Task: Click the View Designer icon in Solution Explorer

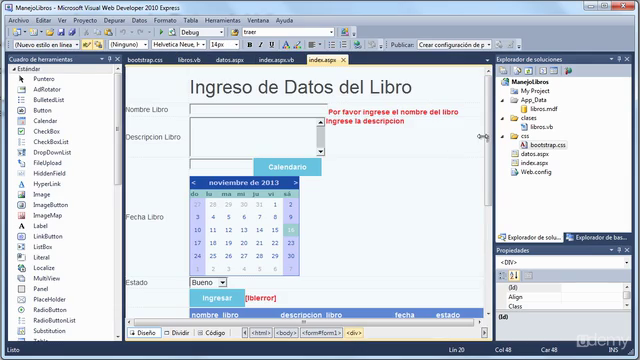Action: pyautogui.click(x=554, y=71)
